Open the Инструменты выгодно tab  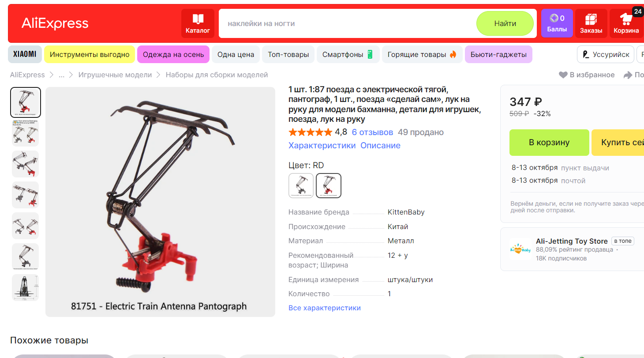click(x=90, y=55)
